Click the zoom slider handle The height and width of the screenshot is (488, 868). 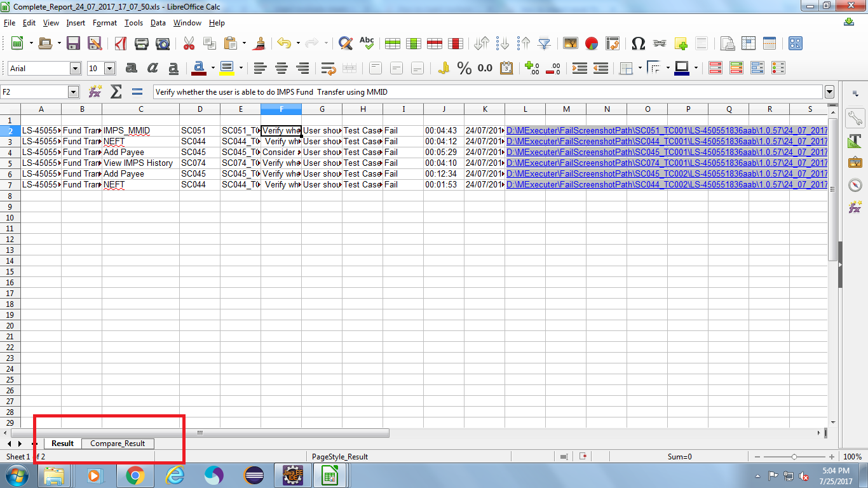[794, 457]
